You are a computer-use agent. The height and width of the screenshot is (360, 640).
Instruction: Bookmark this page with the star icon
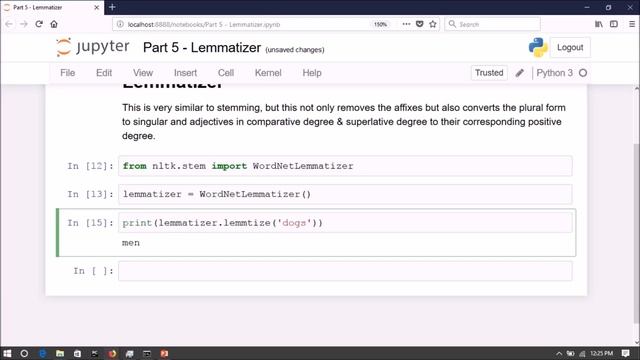point(433,24)
